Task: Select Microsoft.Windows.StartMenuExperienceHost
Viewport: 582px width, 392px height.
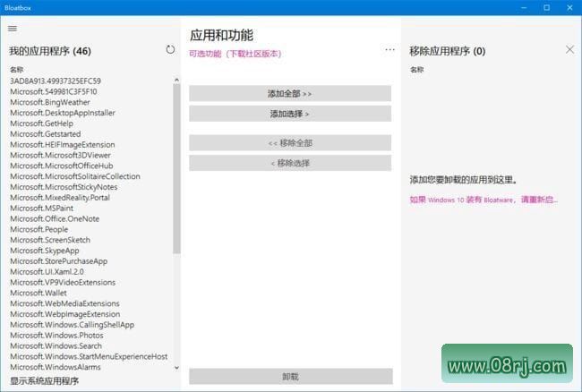Action: (x=89, y=356)
